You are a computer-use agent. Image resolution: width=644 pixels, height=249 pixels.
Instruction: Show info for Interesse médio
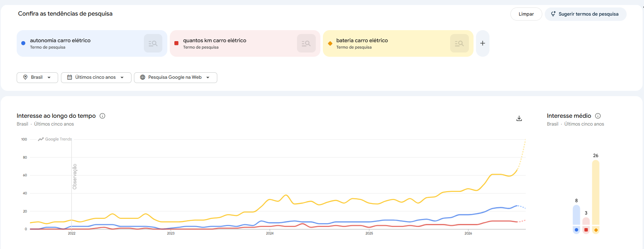(x=598, y=116)
